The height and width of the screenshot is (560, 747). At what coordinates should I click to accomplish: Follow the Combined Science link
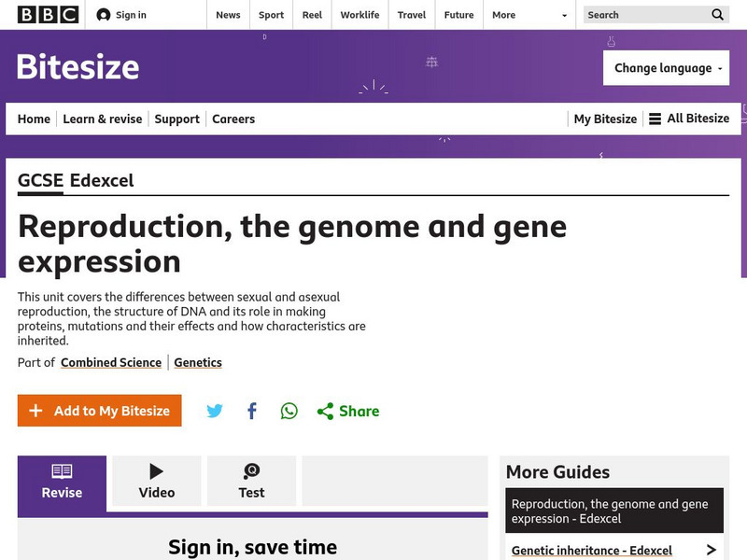tap(111, 362)
